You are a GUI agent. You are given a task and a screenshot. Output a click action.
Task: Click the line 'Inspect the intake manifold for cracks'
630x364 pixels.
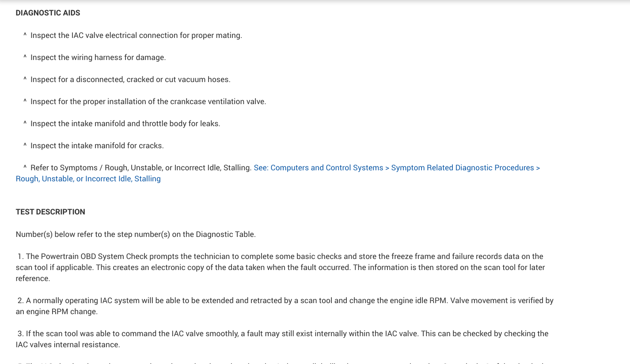point(97,146)
